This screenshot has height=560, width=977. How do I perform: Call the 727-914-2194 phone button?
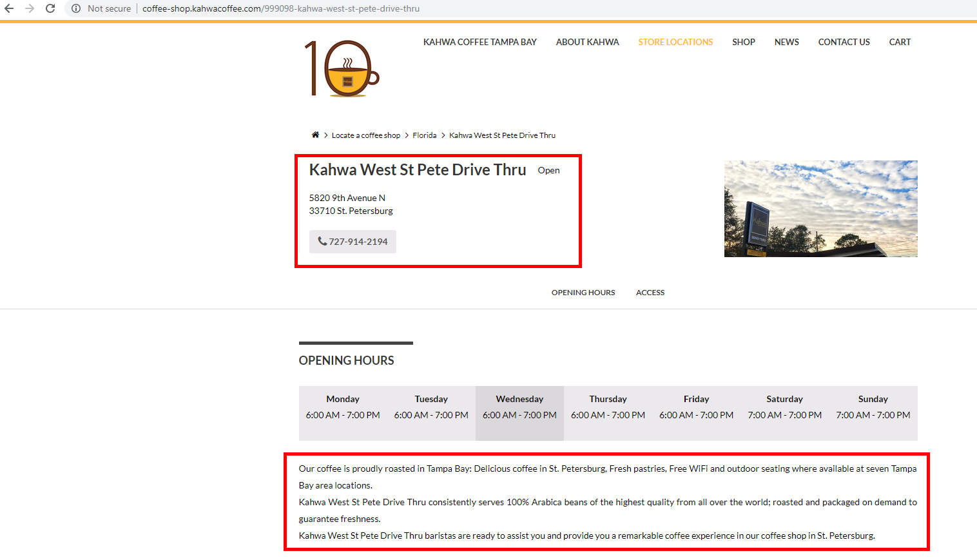[353, 242]
